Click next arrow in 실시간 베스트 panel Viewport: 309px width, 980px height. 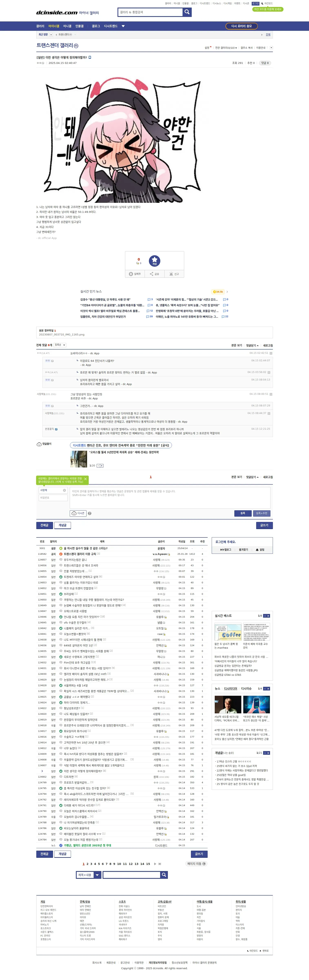pyautogui.click(x=269, y=616)
